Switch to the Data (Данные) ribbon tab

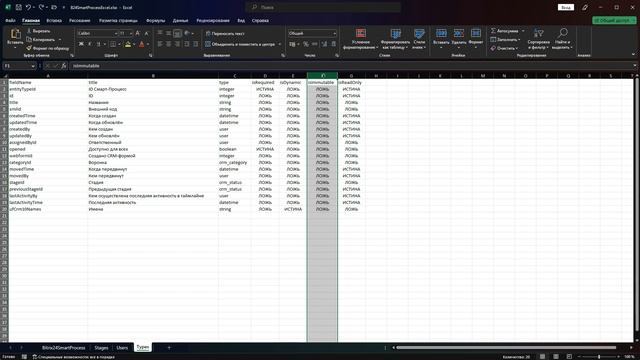[180, 20]
